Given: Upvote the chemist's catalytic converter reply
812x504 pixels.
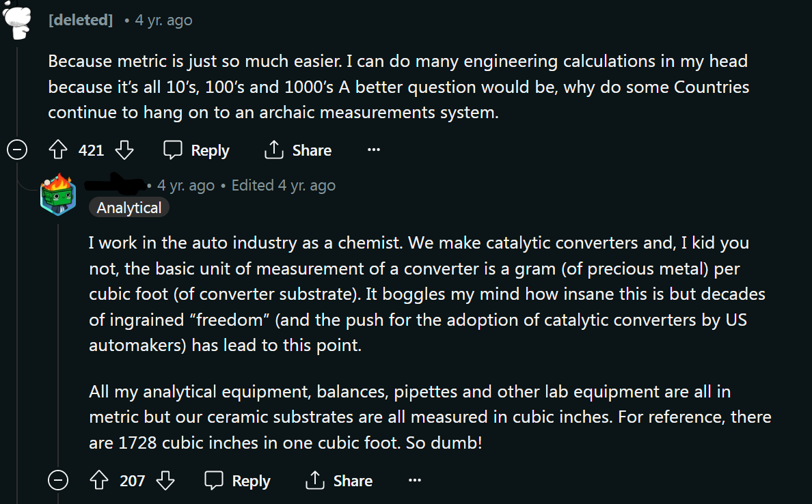Looking at the screenshot, I should pos(99,480).
